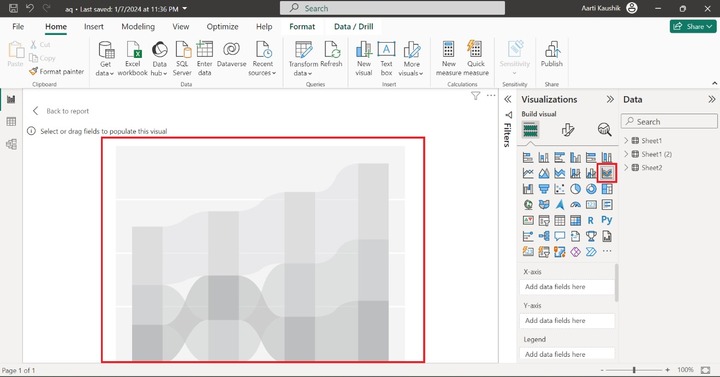Select the Stacked area chart visual
The width and height of the screenshot is (720, 377).
[559, 173]
